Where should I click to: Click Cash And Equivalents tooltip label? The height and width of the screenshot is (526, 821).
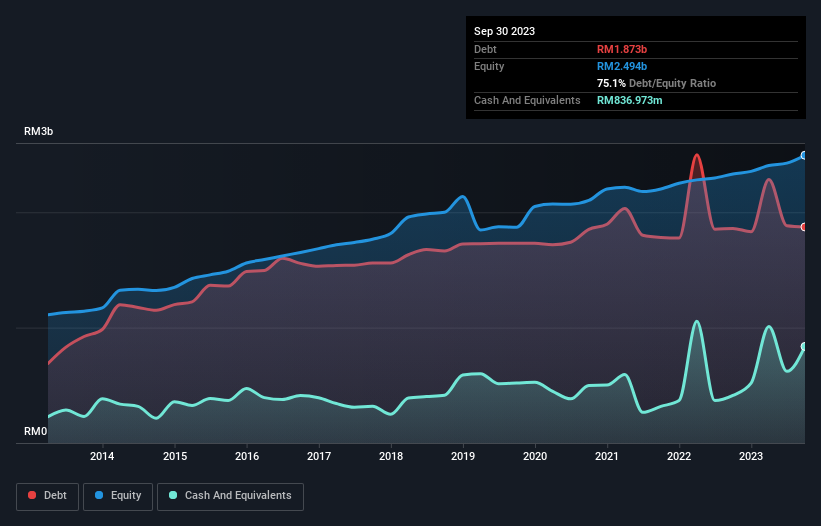[527, 100]
